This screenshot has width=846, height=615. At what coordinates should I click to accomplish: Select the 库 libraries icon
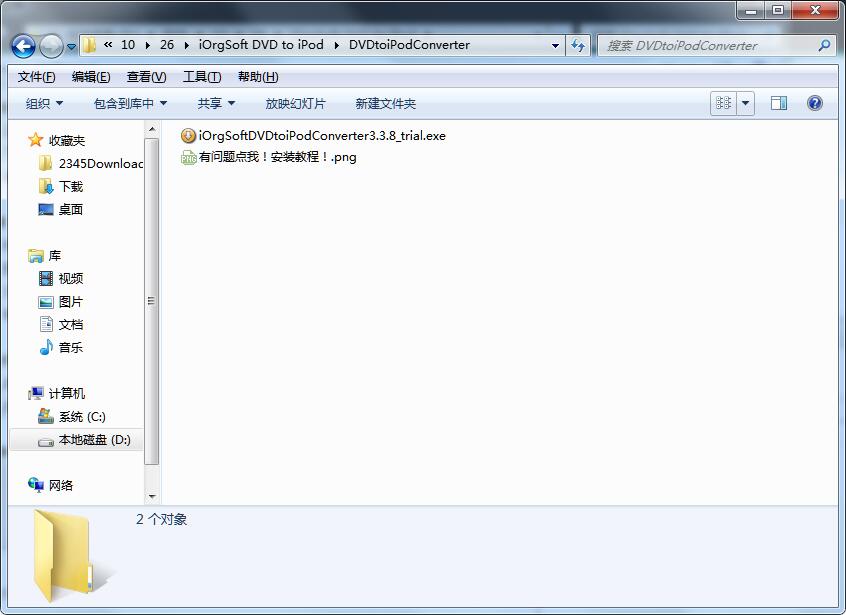pyautogui.click(x=36, y=255)
